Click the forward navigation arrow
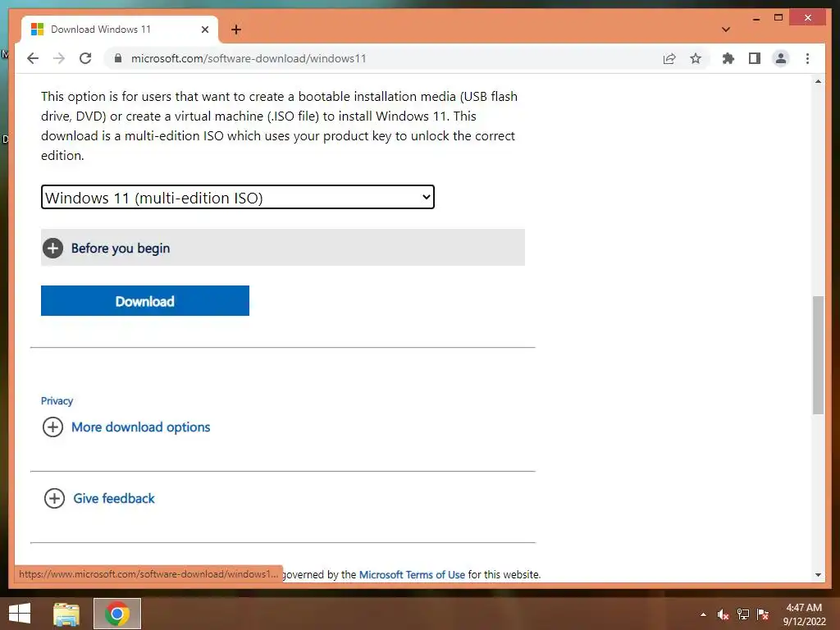 (x=59, y=58)
